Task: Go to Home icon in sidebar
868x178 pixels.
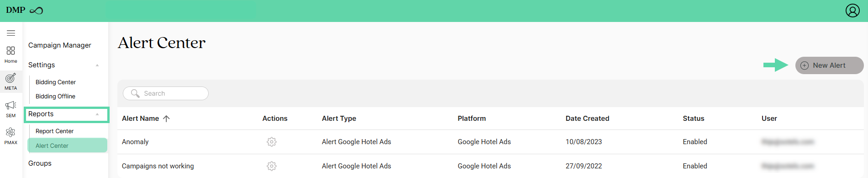Action: click(x=11, y=50)
